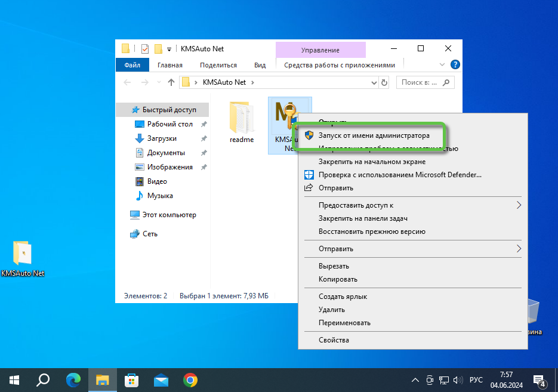This screenshot has width=558, height=392.
Task: Click the Forward navigation arrow
Action: (144, 82)
